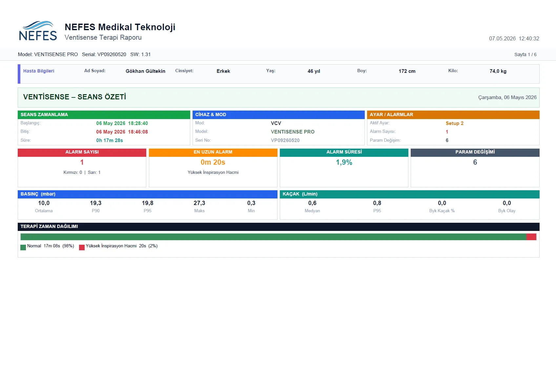Click the patient name "Gökhan Gültekin"

[145, 71]
